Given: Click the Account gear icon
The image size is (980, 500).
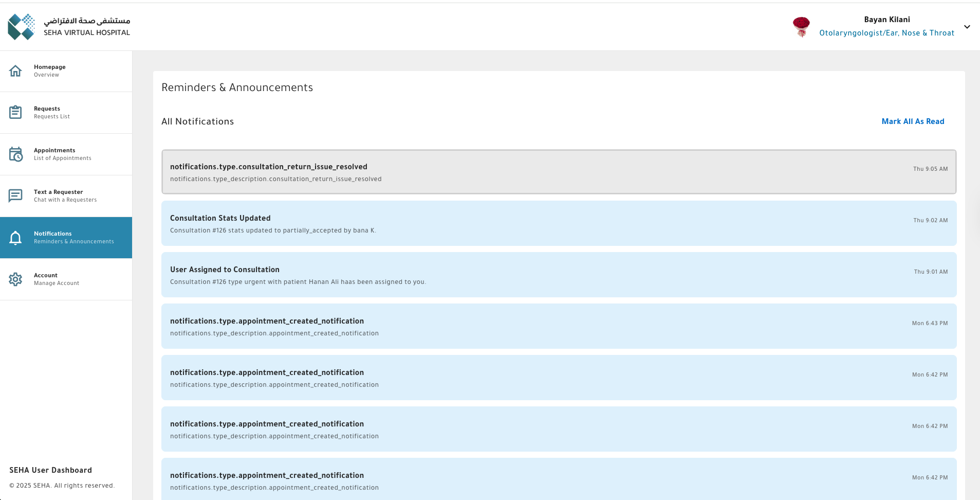Looking at the screenshot, I should [15, 279].
